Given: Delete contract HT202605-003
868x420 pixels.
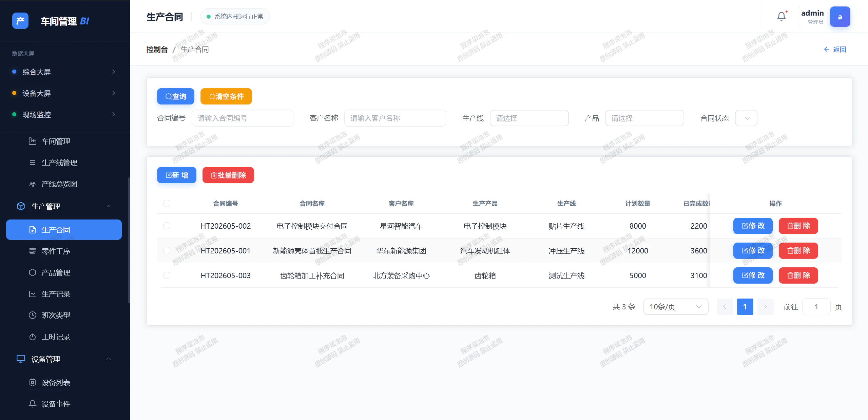Looking at the screenshot, I should (798, 275).
